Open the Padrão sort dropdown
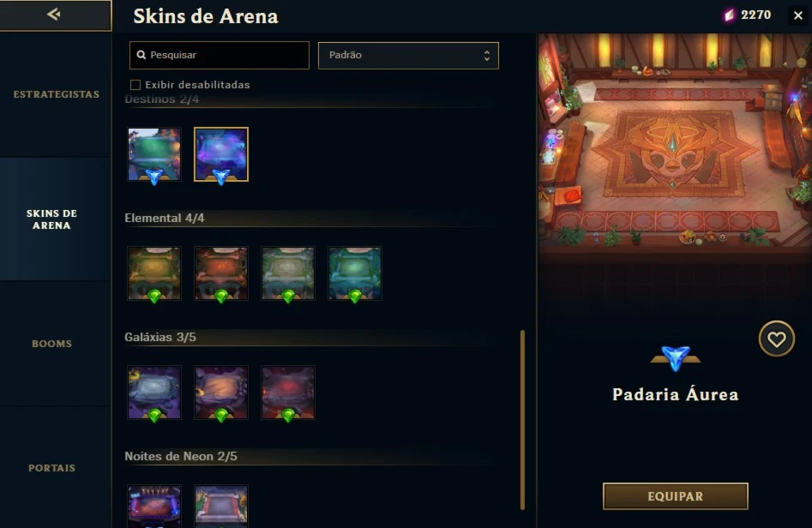This screenshot has width=812, height=528. pyautogui.click(x=408, y=56)
